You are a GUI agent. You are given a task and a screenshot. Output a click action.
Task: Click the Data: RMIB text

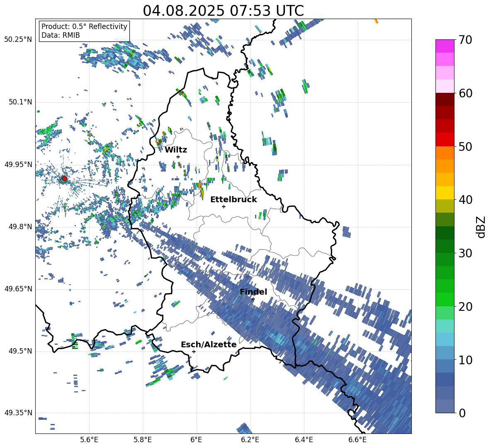tap(61, 35)
